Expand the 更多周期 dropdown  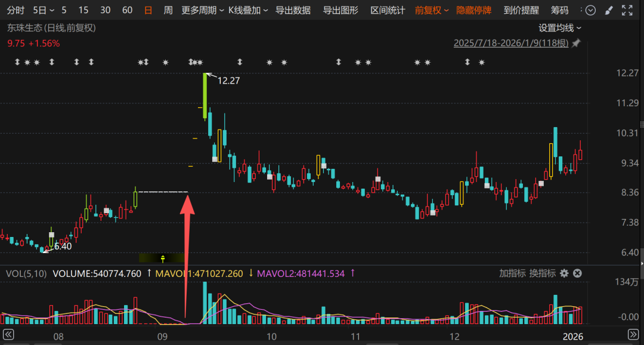[x=203, y=10]
